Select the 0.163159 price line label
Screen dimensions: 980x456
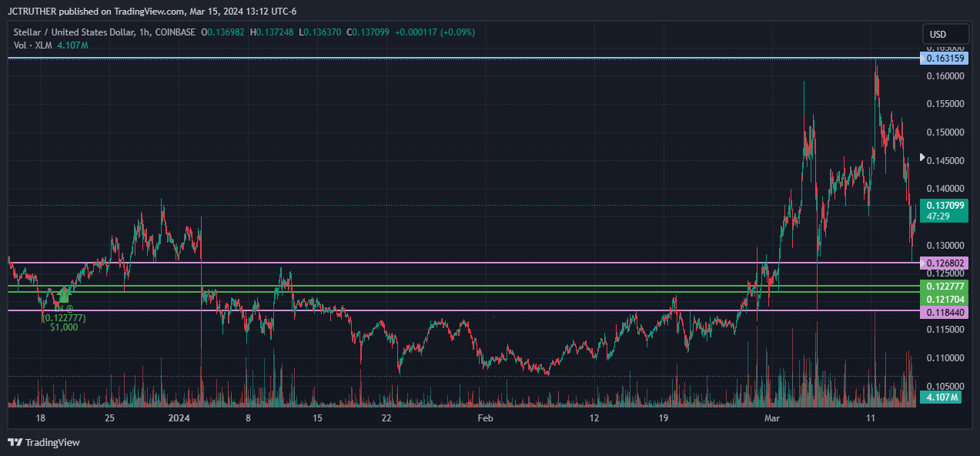[x=944, y=58]
